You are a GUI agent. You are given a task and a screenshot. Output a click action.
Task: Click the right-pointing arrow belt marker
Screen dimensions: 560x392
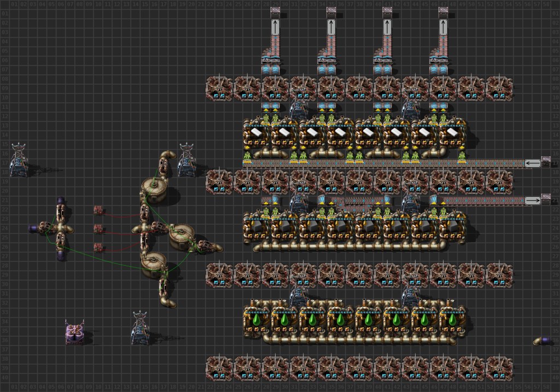532,201
